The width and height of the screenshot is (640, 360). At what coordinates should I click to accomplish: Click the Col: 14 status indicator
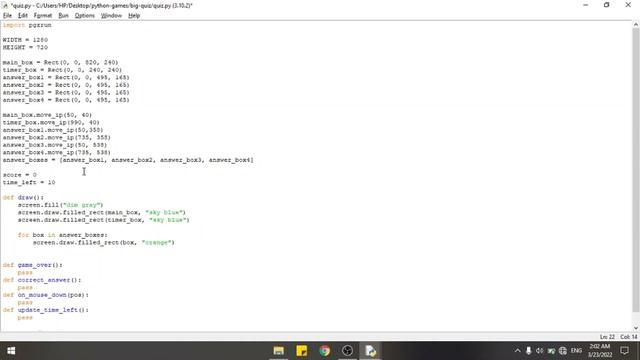(629, 337)
